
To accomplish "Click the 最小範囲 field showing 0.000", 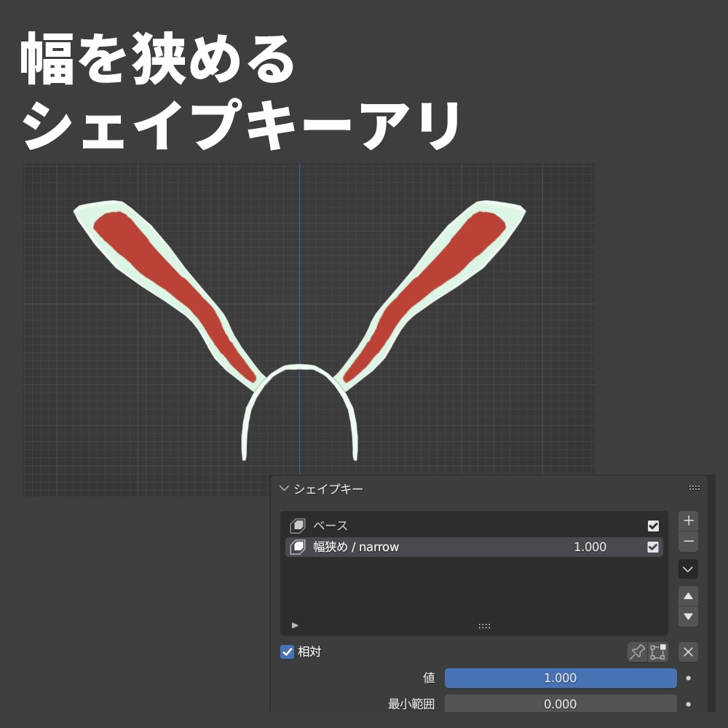I will (x=561, y=704).
